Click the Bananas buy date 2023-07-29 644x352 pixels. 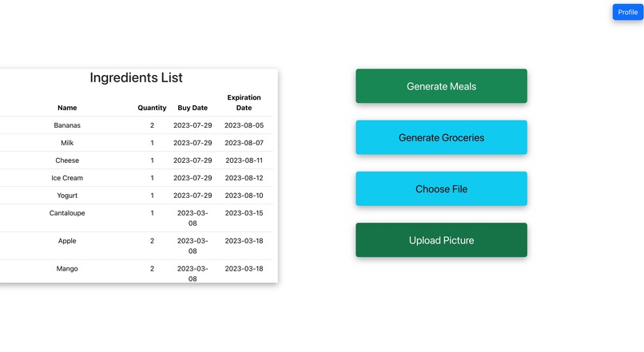coord(193,125)
